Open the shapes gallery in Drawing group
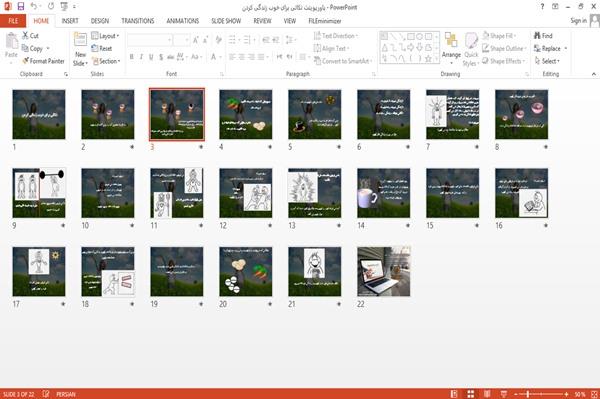The width and height of the screenshot is (600, 399). tap(409, 47)
